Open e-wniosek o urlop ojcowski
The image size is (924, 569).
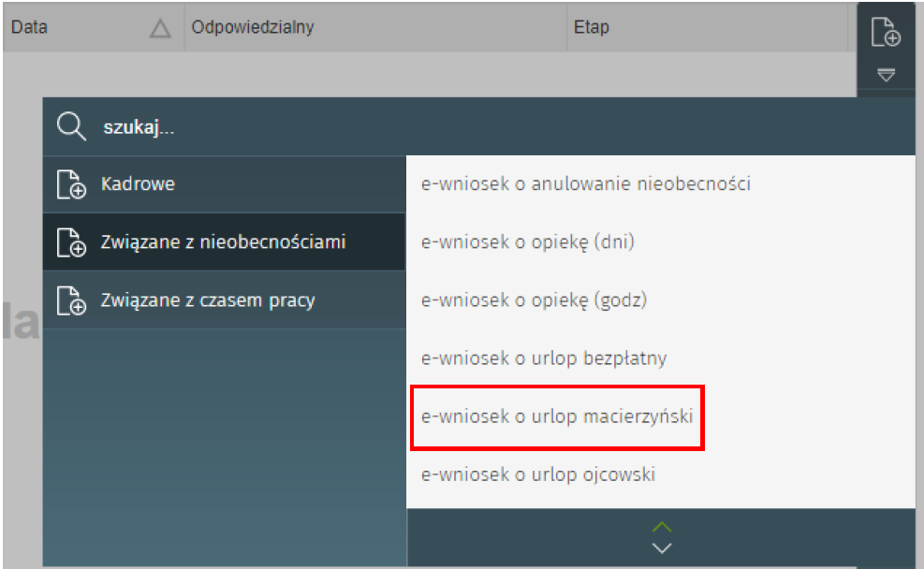pos(538,474)
